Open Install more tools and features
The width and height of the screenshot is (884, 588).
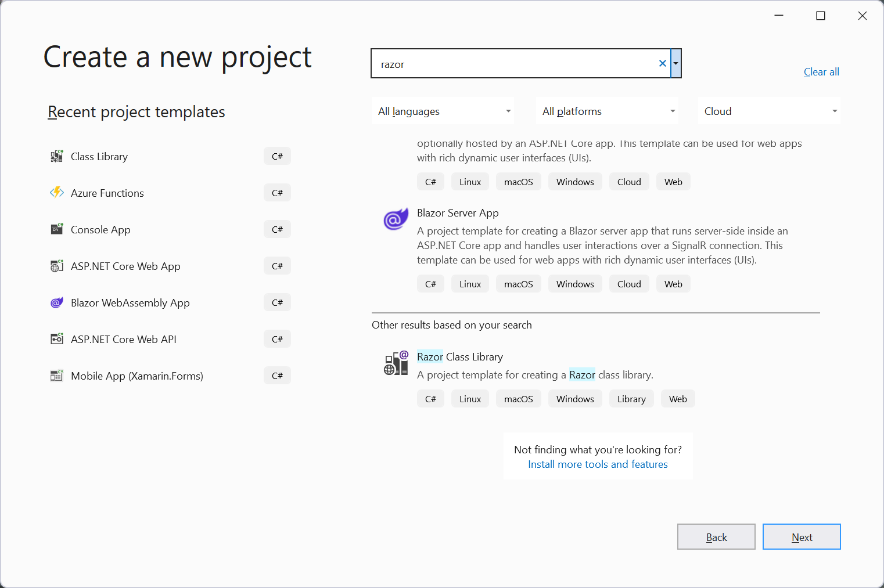click(x=598, y=464)
